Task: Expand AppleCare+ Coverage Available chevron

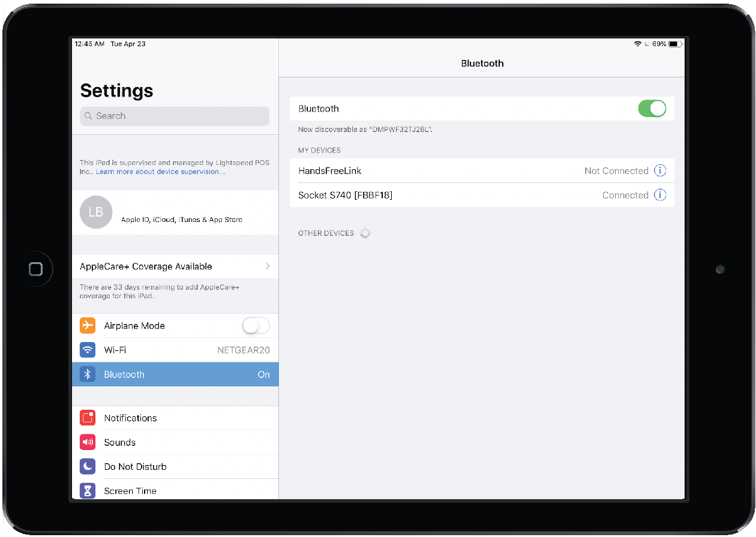Action: [x=268, y=266]
